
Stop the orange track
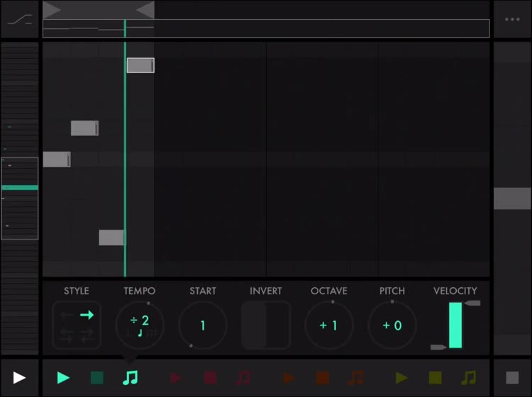coord(322,378)
